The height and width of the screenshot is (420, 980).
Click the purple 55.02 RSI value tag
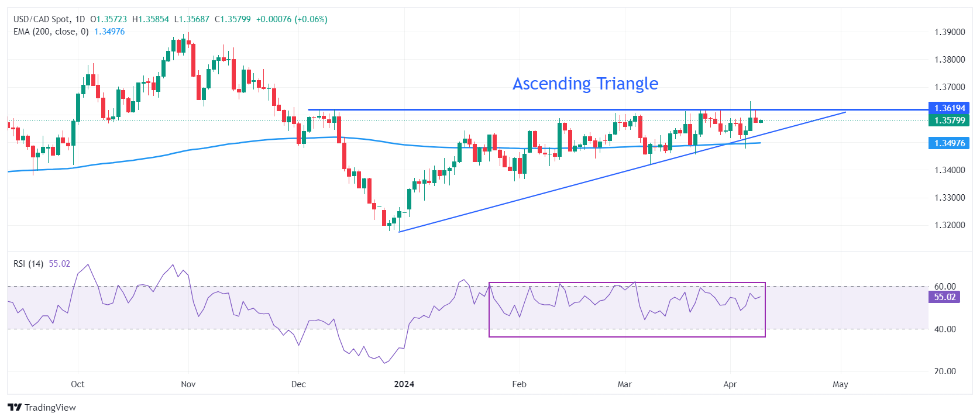coord(944,297)
